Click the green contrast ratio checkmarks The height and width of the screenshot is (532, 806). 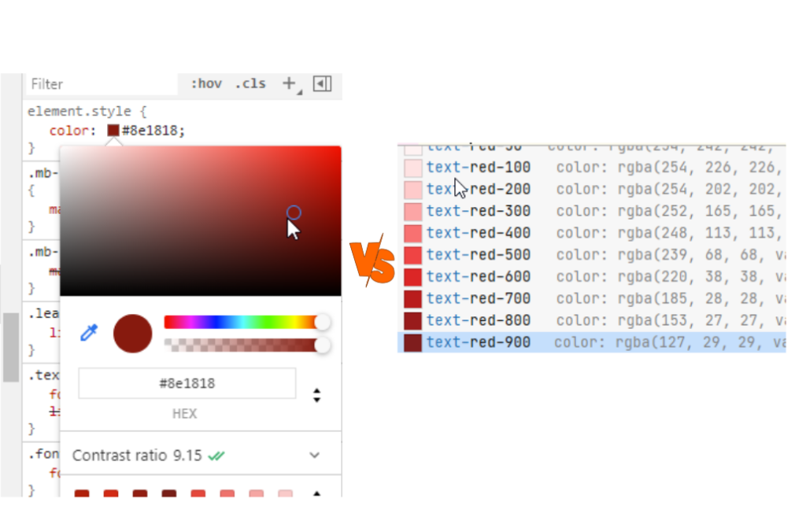(217, 455)
